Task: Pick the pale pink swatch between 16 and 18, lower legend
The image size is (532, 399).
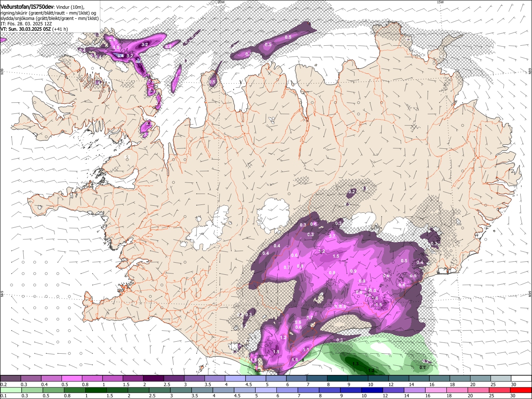Action: coord(436,390)
